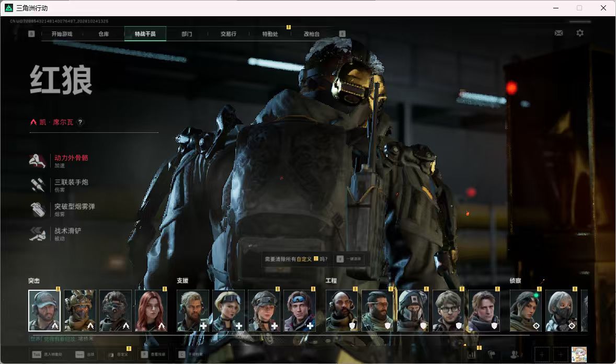Select the bearded first 支援 operator

[193, 311]
